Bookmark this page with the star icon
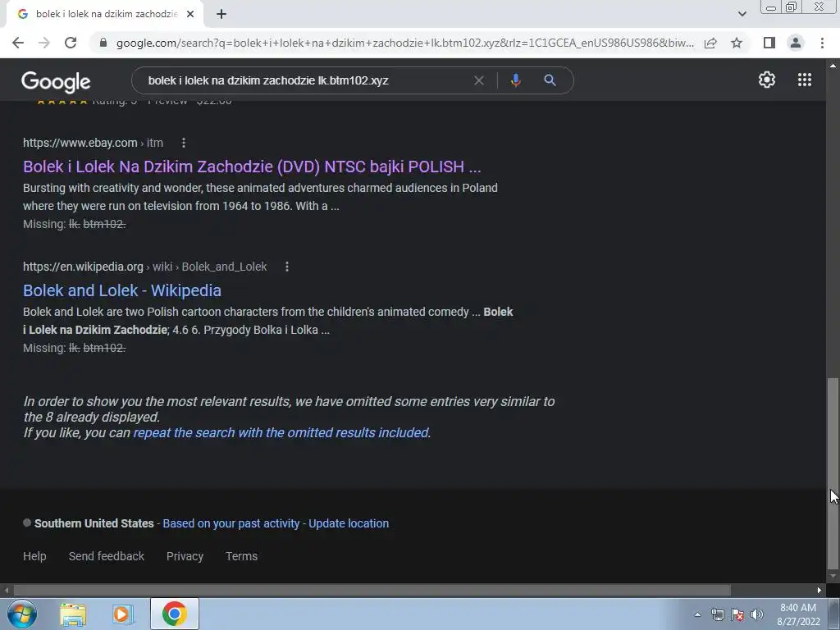This screenshot has width=840, height=630. click(x=737, y=43)
